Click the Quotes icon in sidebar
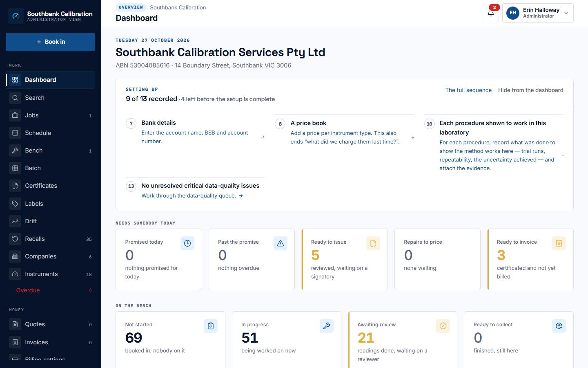The height and width of the screenshot is (368, 588). coord(15,324)
